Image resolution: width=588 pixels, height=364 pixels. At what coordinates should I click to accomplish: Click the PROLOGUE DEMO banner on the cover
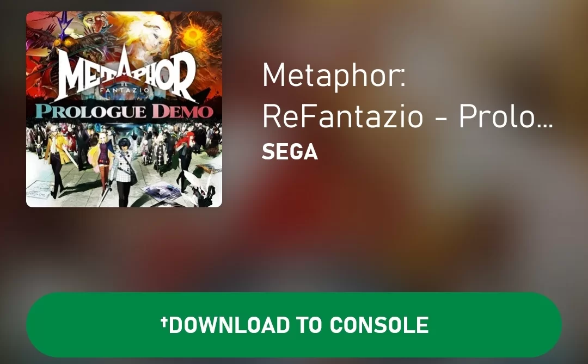coord(124,112)
